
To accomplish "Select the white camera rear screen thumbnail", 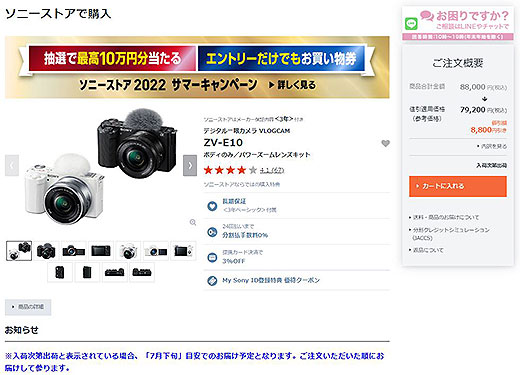I will coord(183,251).
